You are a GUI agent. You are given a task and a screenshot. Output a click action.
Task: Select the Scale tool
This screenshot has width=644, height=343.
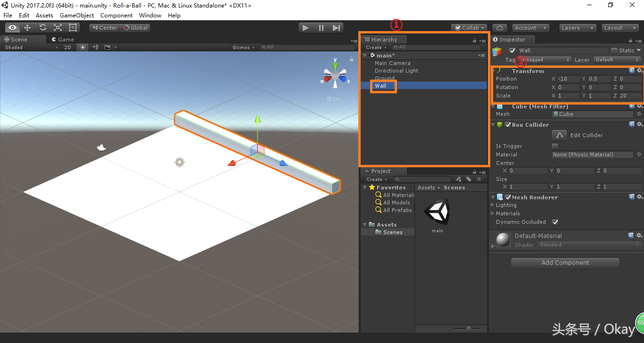coord(58,28)
